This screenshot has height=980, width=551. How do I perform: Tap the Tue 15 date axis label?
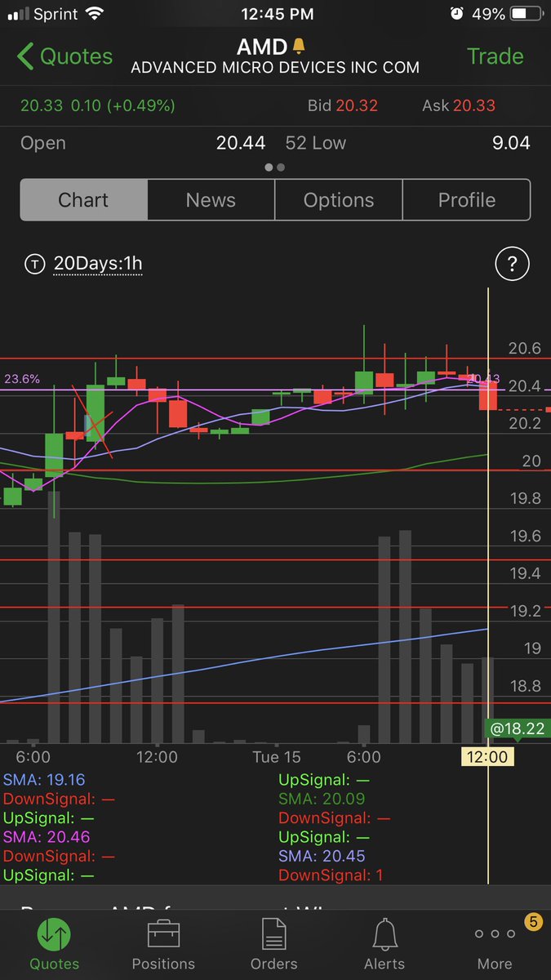[x=277, y=757]
